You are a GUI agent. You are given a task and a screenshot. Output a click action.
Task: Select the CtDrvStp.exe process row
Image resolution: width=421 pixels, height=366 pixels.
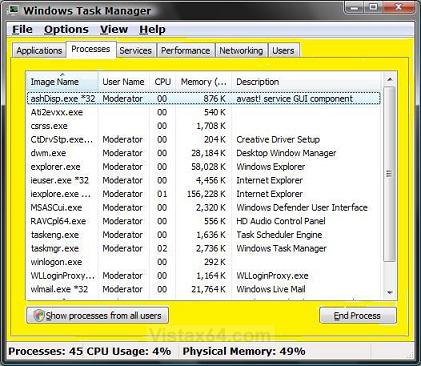coord(203,139)
